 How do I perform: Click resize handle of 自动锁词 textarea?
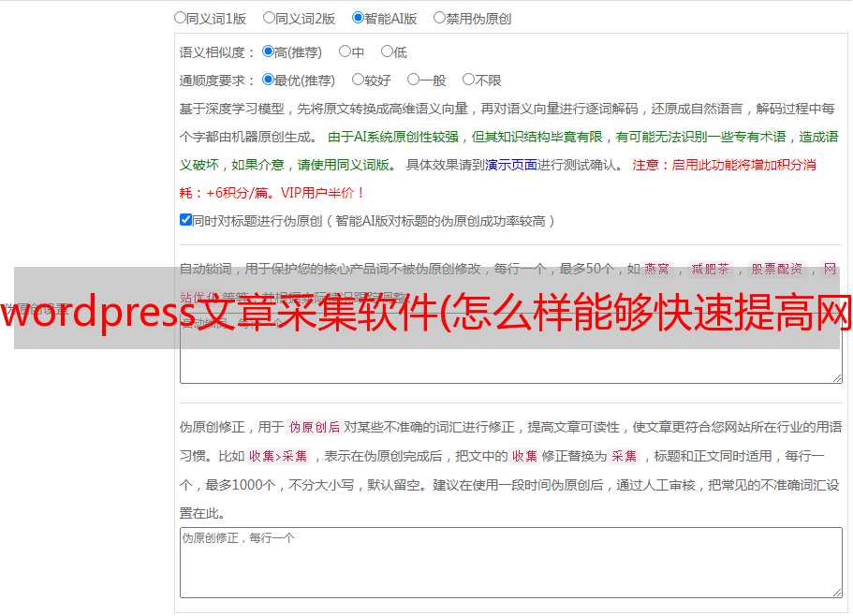837,378
